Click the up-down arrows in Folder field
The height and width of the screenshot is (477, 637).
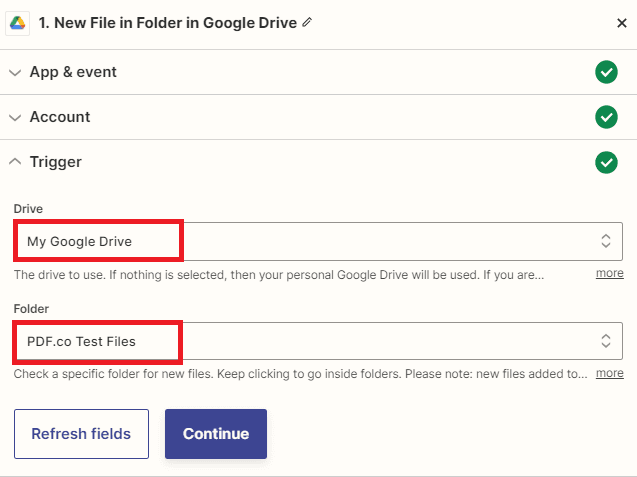click(x=605, y=341)
